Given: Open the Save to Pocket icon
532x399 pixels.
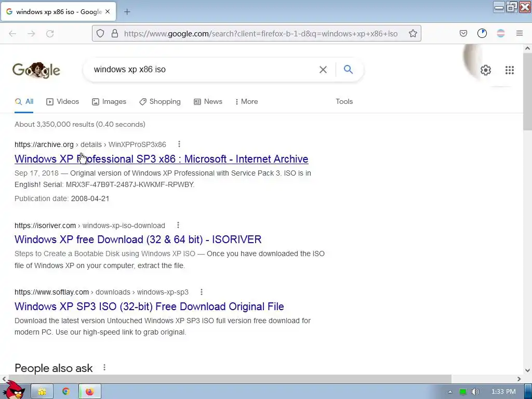Looking at the screenshot, I should coord(463,33).
